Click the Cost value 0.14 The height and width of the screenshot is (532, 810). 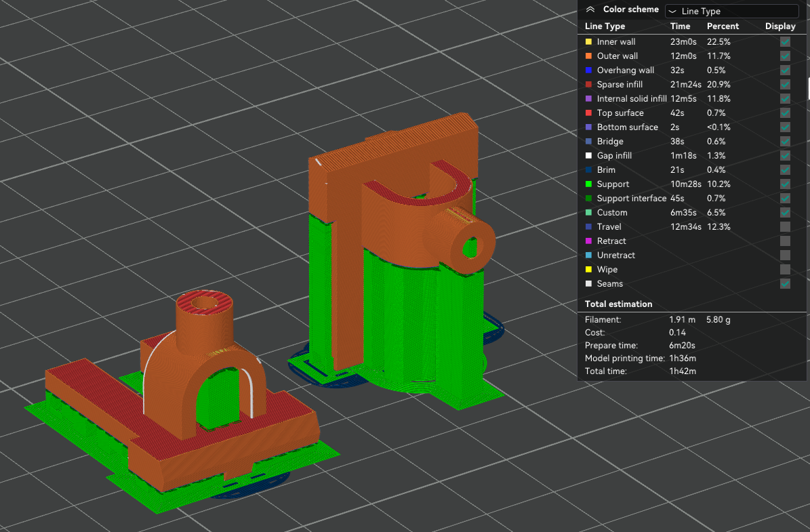pos(677,333)
